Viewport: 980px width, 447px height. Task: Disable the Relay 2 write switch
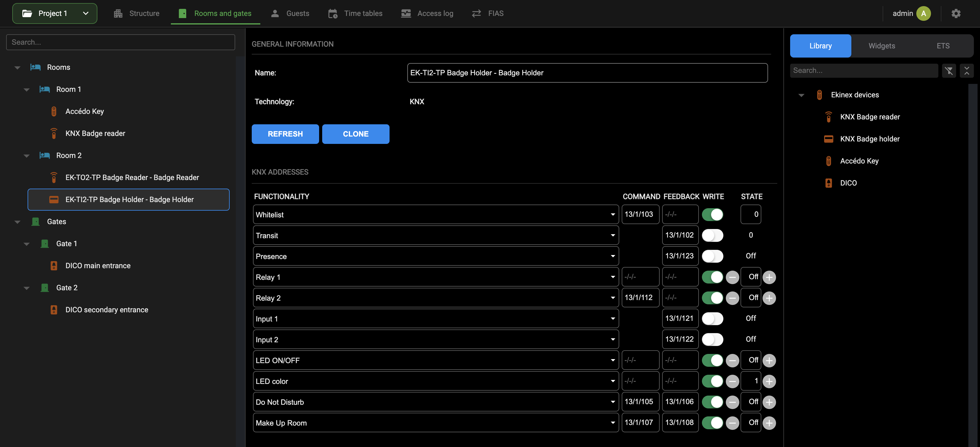pyautogui.click(x=713, y=298)
